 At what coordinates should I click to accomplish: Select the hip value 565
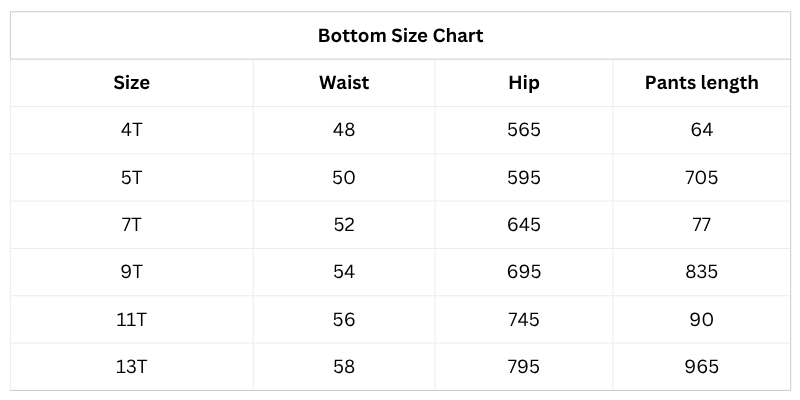click(x=523, y=130)
